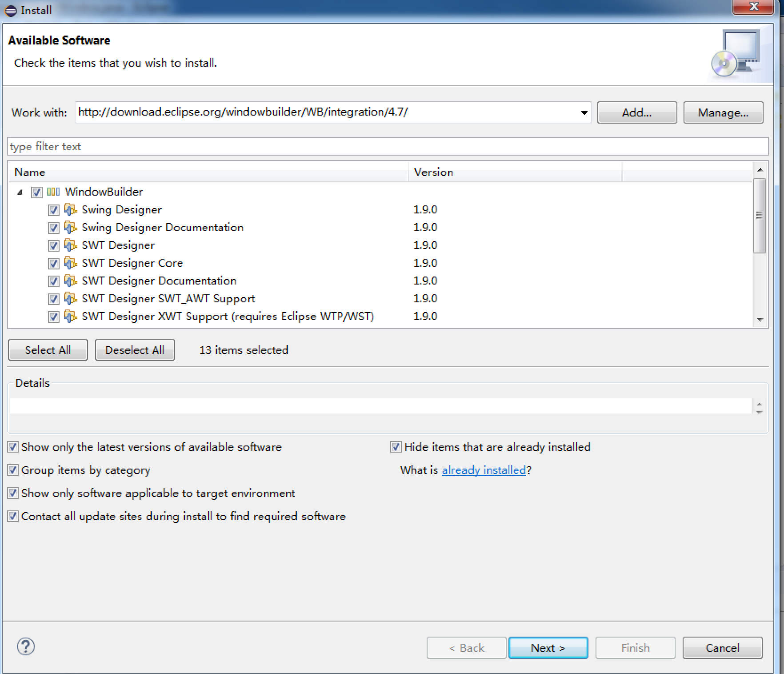Close the Install window
Image resolution: width=784 pixels, height=674 pixels.
(x=754, y=7)
